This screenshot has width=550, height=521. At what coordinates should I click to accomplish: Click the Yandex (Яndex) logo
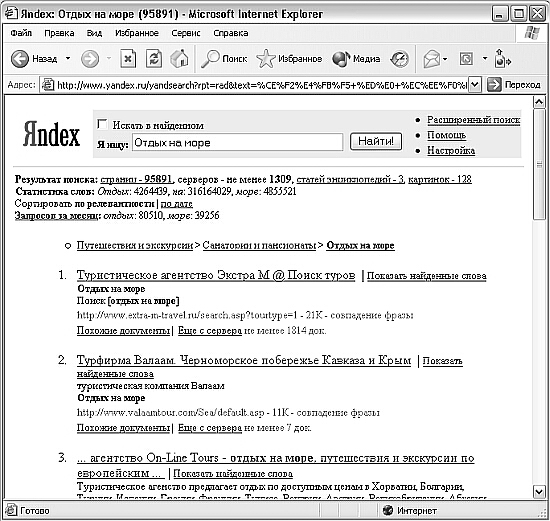[x=52, y=134]
